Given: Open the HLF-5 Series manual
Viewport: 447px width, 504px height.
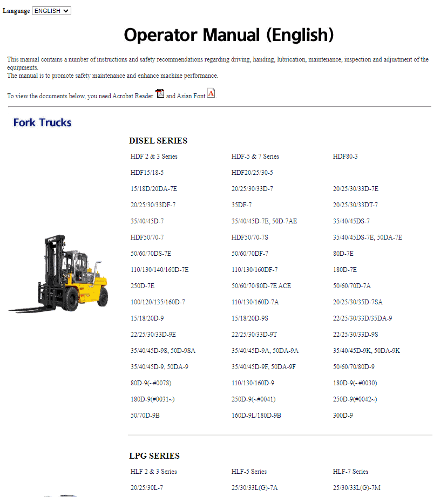Looking at the screenshot, I should (x=249, y=472).
